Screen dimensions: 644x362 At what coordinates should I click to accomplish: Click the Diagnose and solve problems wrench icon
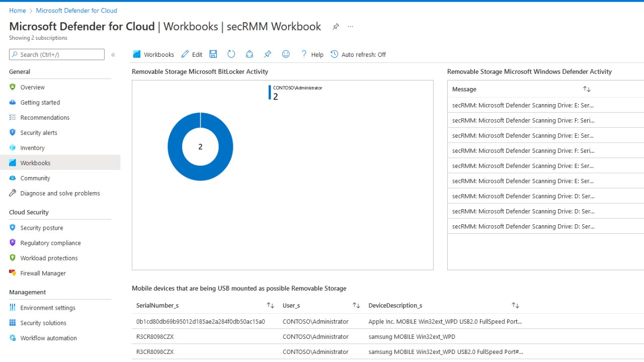click(x=13, y=193)
